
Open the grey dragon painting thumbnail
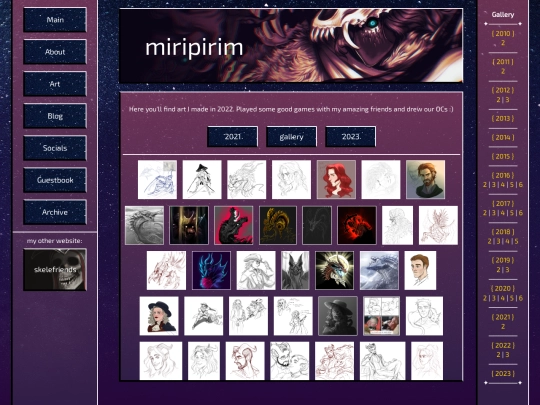(144, 225)
